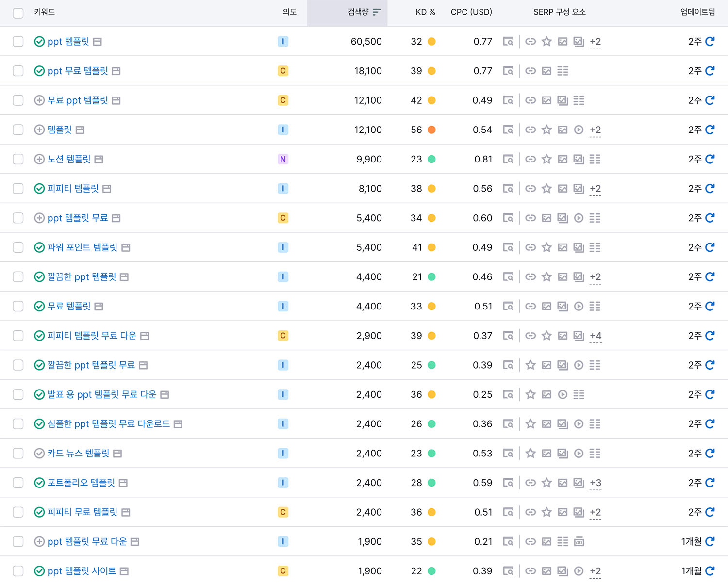The width and height of the screenshot is (728, 585).
Task: Sort by 검색량 column header
Action: pyautogui.click(x=358, y=12)
